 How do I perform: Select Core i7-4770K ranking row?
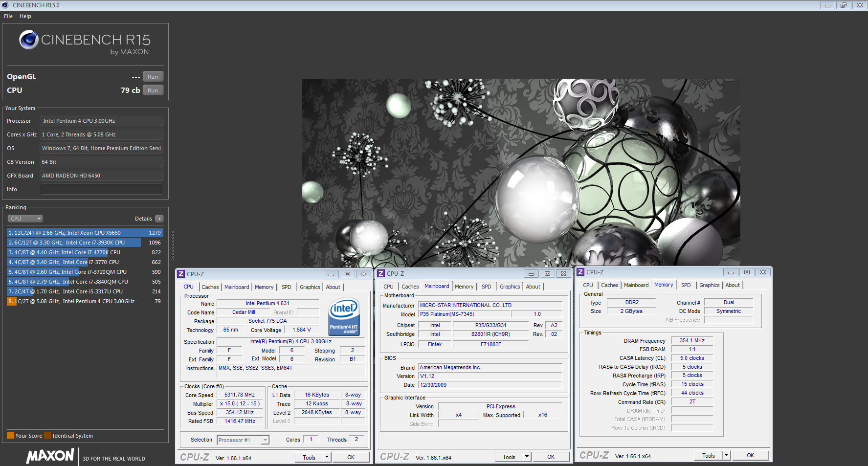pos(84,252)
